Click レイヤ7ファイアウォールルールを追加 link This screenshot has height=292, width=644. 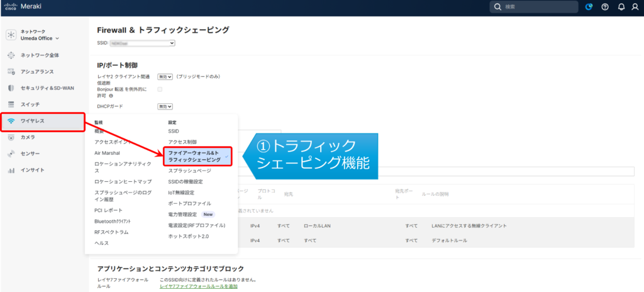pos(198,286)
